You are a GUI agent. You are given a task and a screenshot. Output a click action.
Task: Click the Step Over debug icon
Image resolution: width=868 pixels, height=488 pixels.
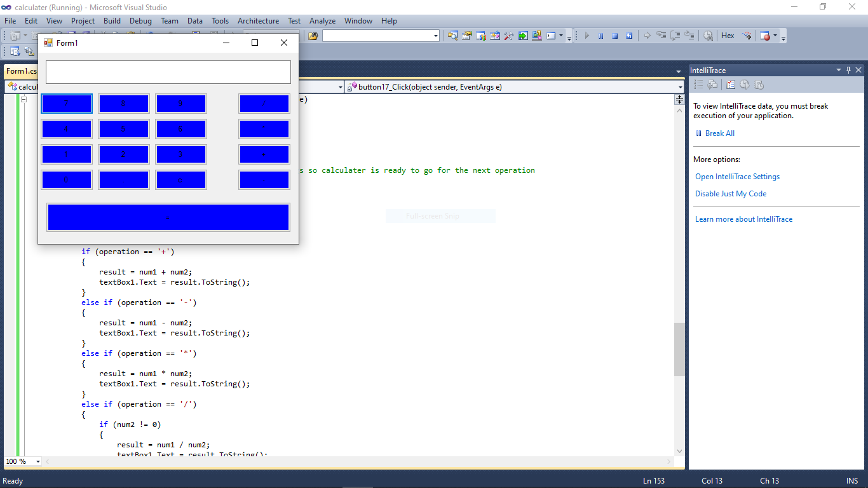tap(675, 36)
